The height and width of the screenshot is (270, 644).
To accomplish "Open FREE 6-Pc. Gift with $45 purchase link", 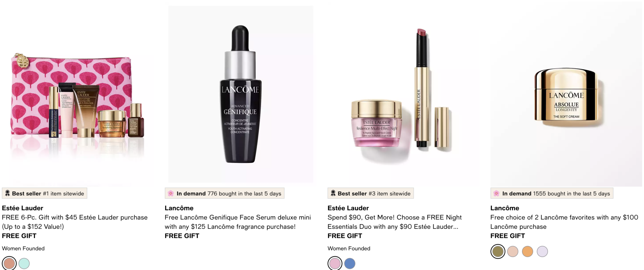I will (x=75, y=222).
